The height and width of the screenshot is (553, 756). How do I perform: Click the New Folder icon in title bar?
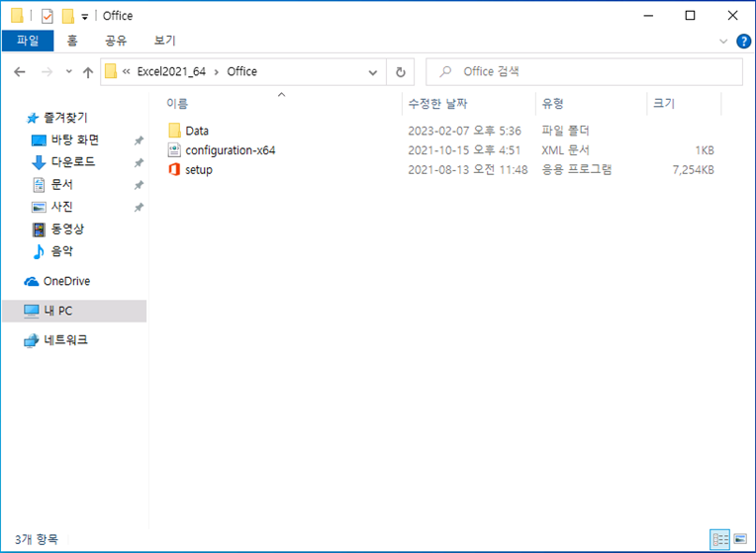click(68, 16)
